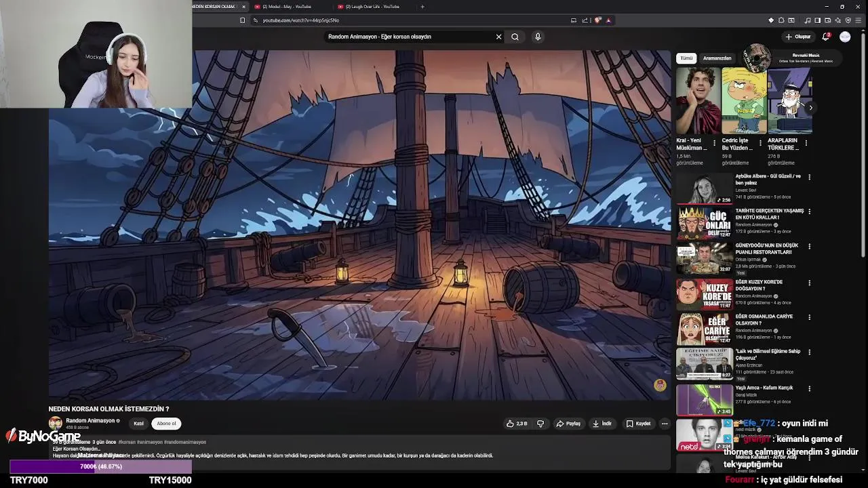Screen dimensions: 868x488
Task: Click the Oluştur create button
Action: [798, 37]
